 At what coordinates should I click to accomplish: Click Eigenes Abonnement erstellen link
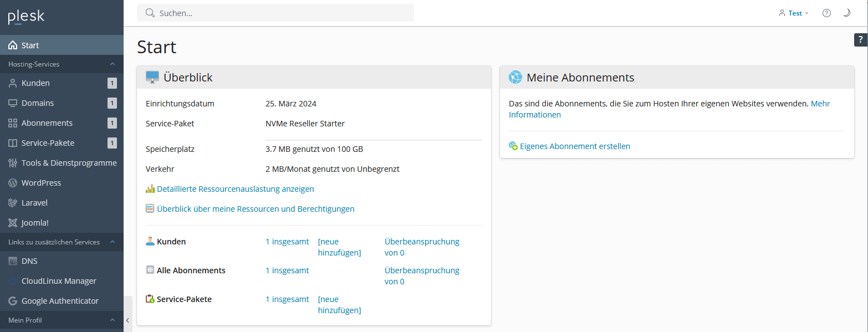pos(574,146)
